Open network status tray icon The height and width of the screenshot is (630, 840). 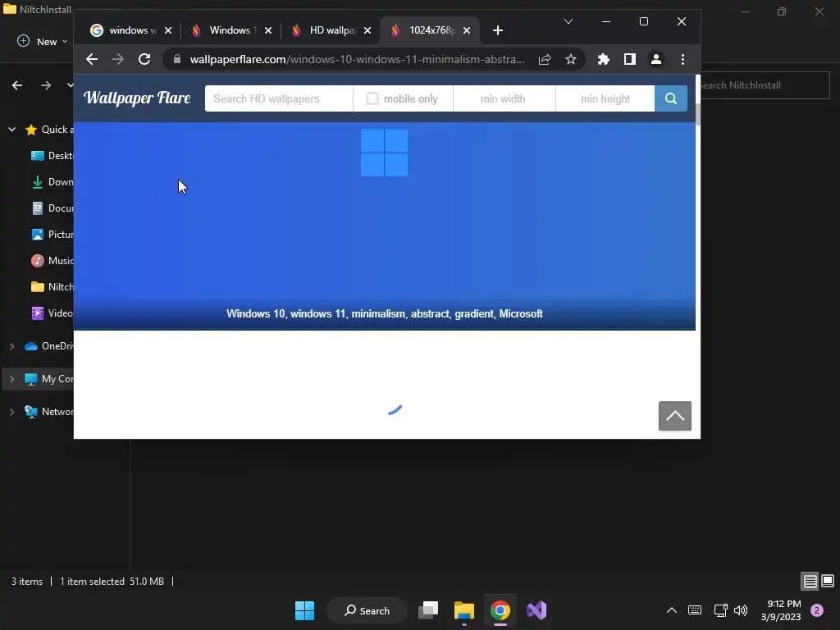point(720,610)
